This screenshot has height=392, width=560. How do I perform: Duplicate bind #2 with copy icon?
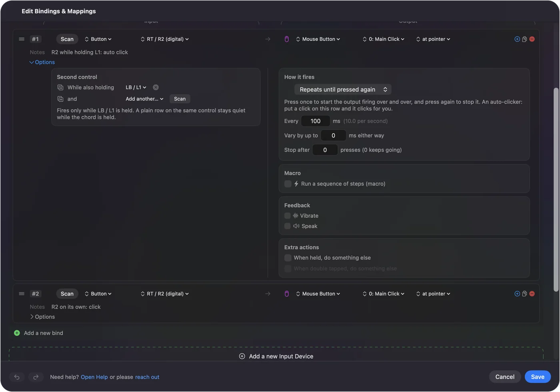[x=524, y=294]
